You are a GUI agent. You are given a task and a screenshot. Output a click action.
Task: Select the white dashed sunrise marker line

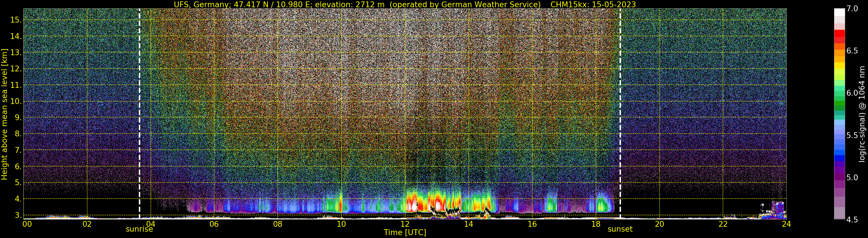pos(139,114)
